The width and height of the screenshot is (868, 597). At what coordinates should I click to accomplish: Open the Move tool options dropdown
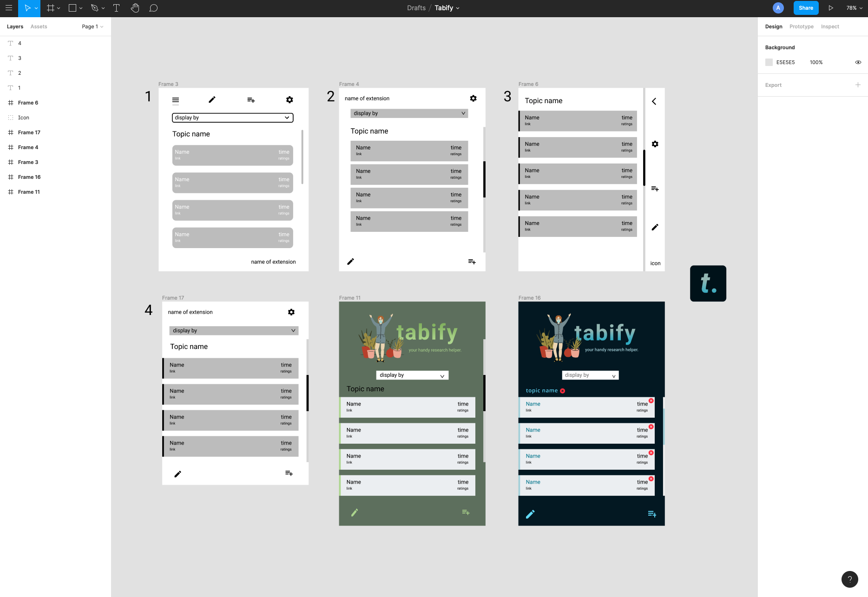point(36,8)
